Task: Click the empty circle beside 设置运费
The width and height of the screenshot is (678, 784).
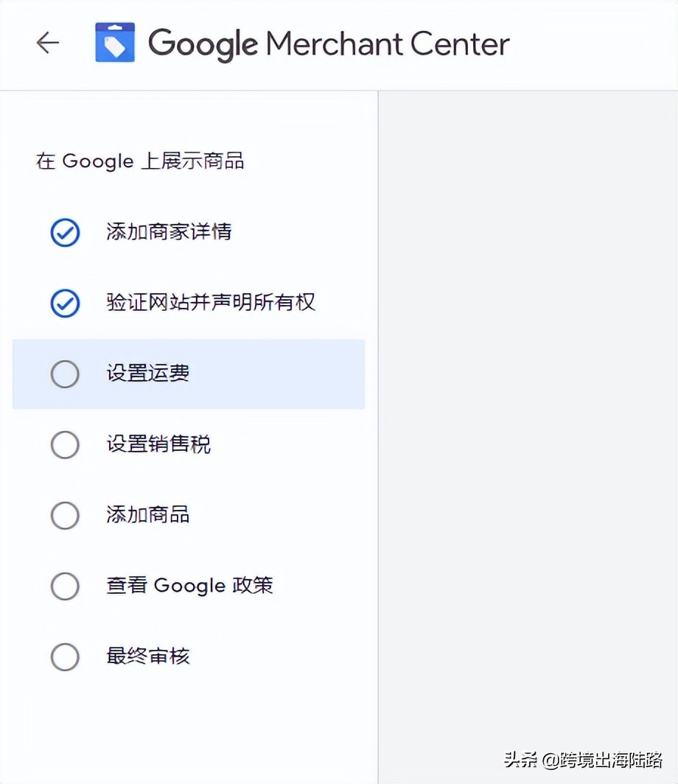Action: click(65, 374)
